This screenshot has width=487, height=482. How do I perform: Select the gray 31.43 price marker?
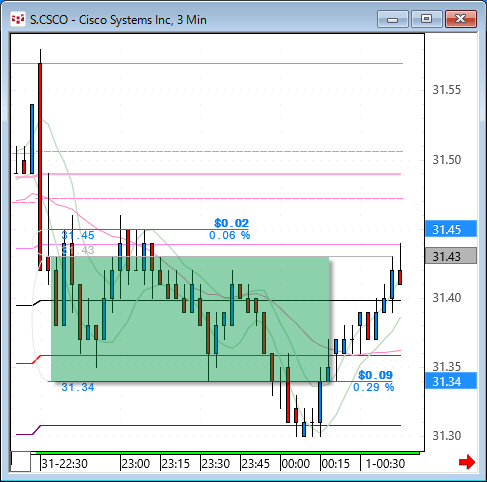click(451, 256)
